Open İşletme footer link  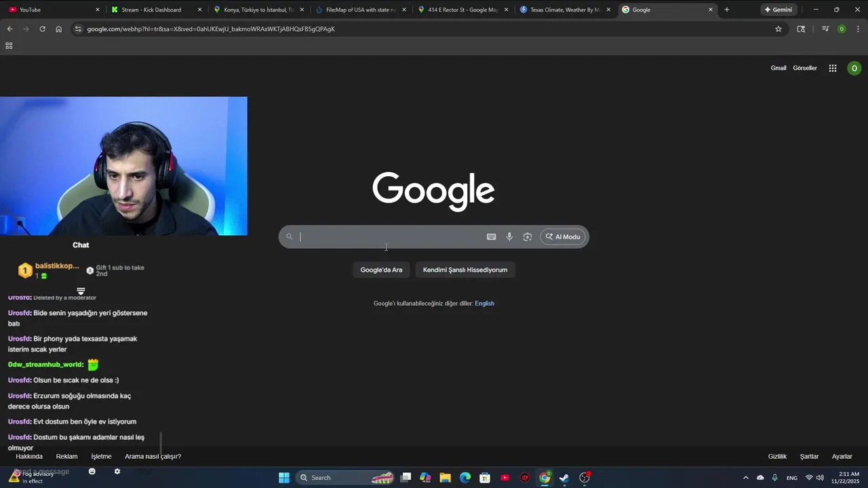101,456
